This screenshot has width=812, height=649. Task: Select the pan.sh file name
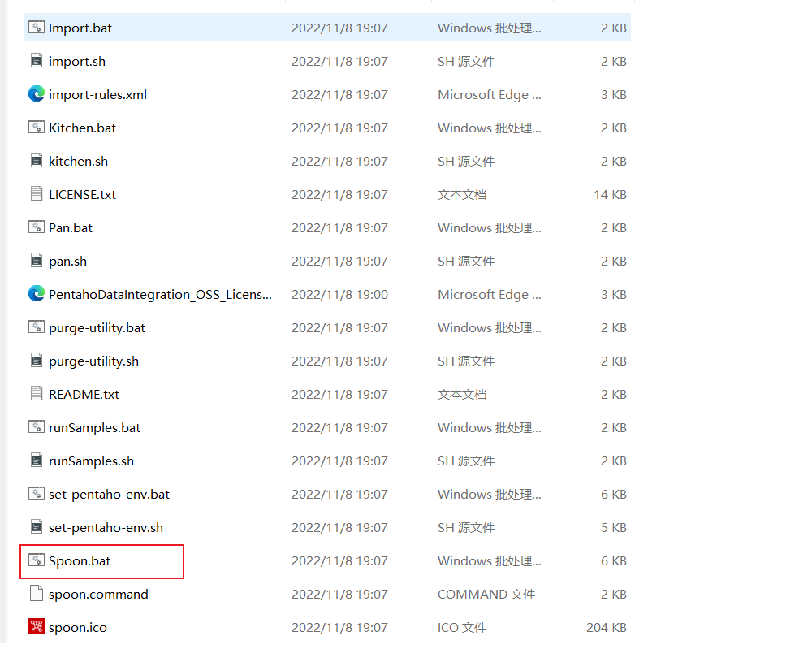point(68,261)
